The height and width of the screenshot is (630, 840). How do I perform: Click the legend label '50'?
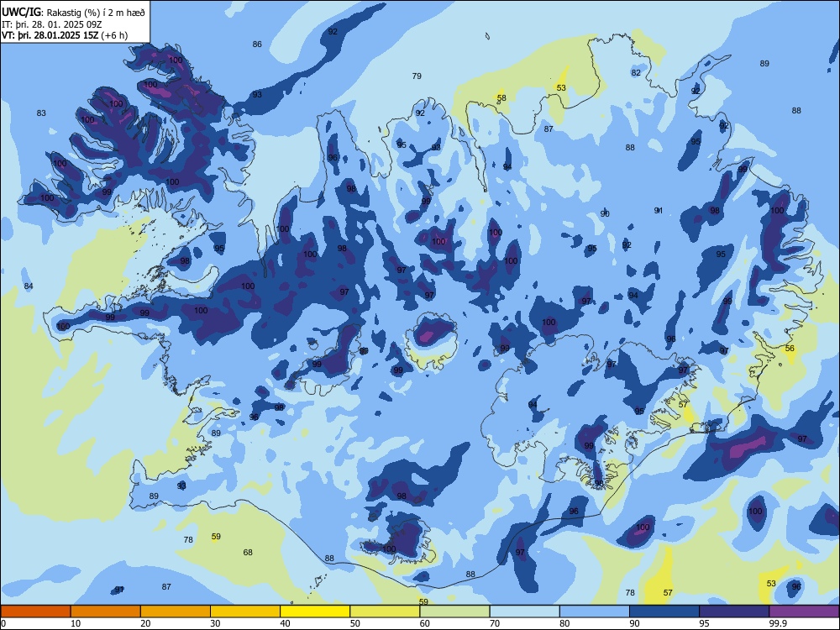click(x=355, y=623)
